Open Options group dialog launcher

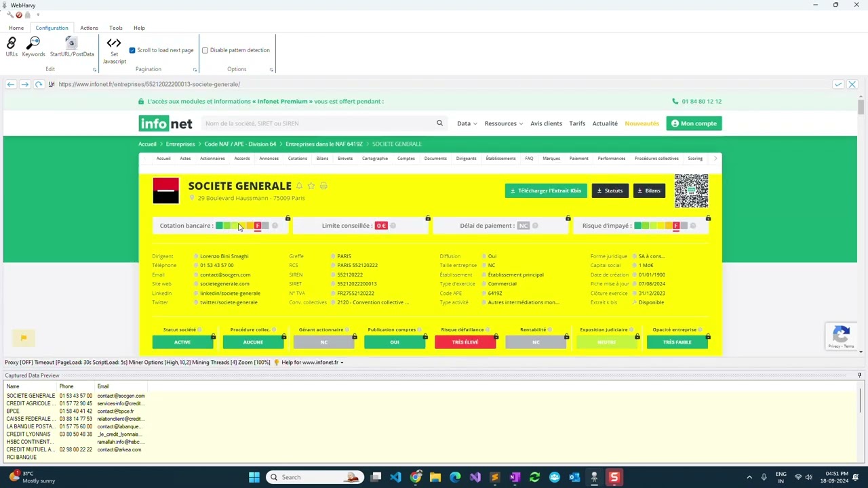pos(271,70)
